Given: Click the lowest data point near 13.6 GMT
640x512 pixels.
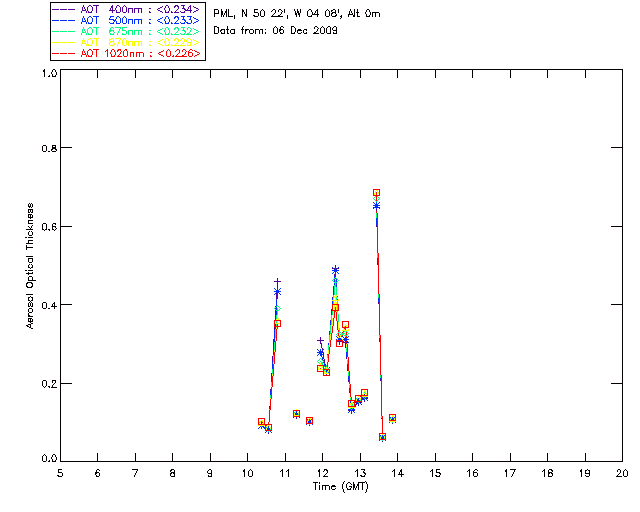Looking at the screenshot, I should click(382, 437).
